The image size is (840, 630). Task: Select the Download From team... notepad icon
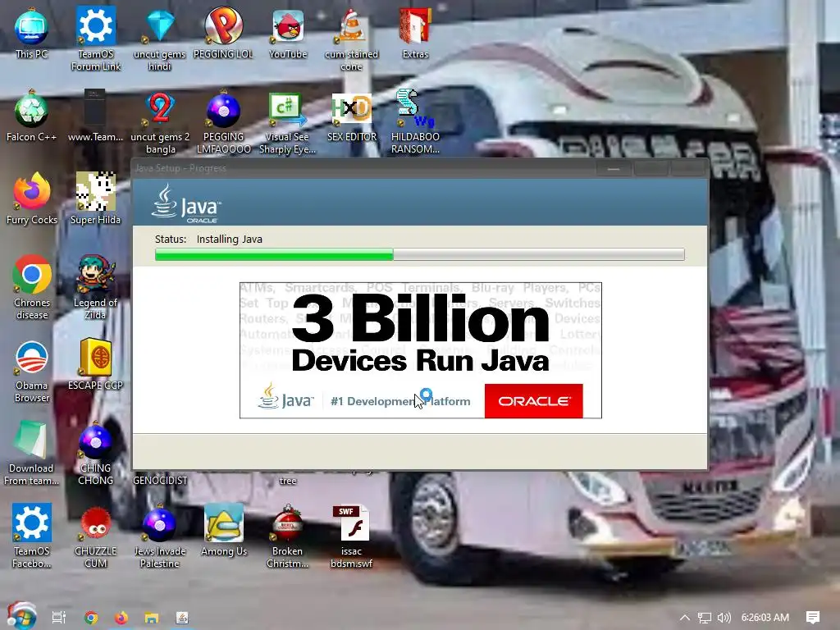click(x=31, y=453)
